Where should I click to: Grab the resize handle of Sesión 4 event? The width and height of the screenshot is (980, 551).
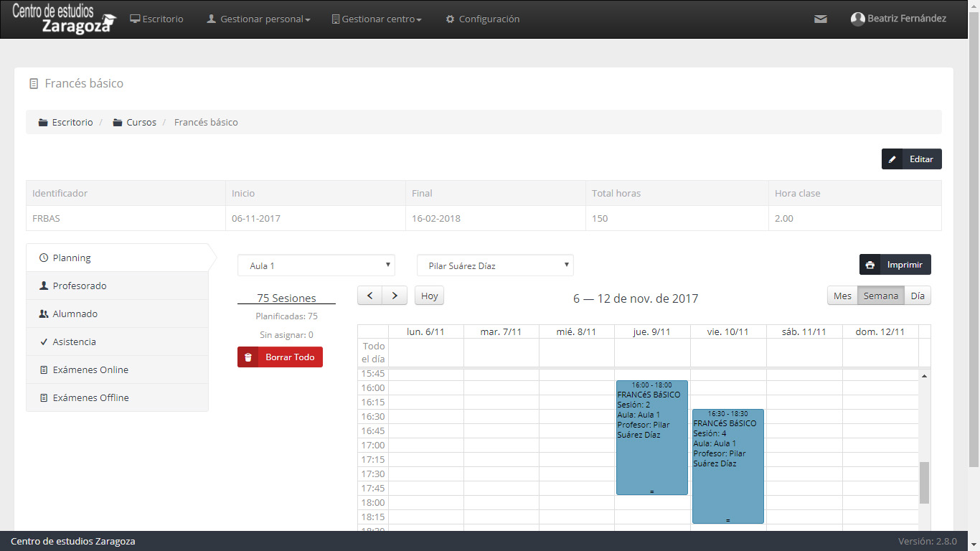tap(728, 520)
